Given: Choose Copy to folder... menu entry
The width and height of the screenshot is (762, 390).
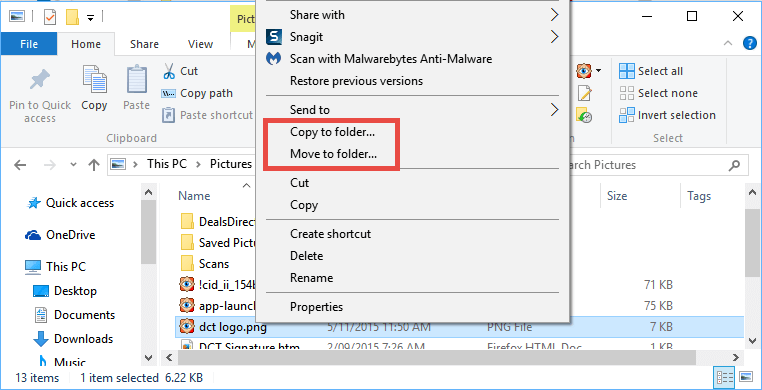Looking at the screenshot, I should (332, 132).
